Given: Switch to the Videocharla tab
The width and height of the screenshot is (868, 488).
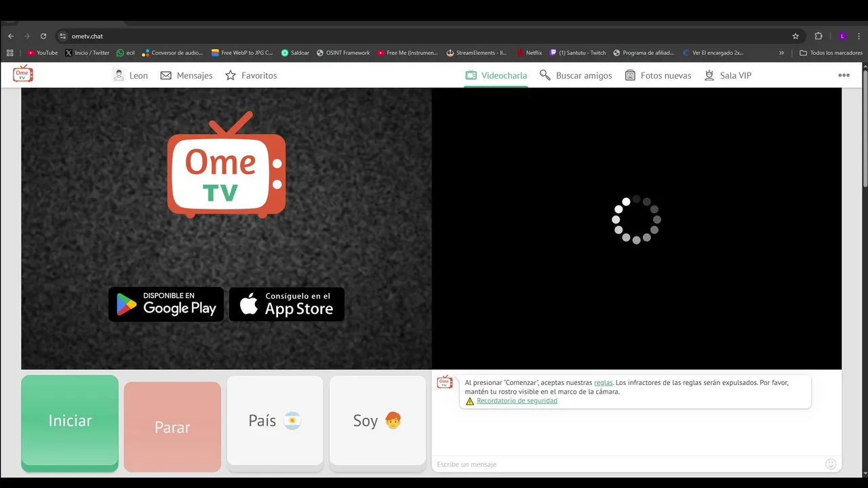Looking at the screenshot, I should tap(496, 75).
